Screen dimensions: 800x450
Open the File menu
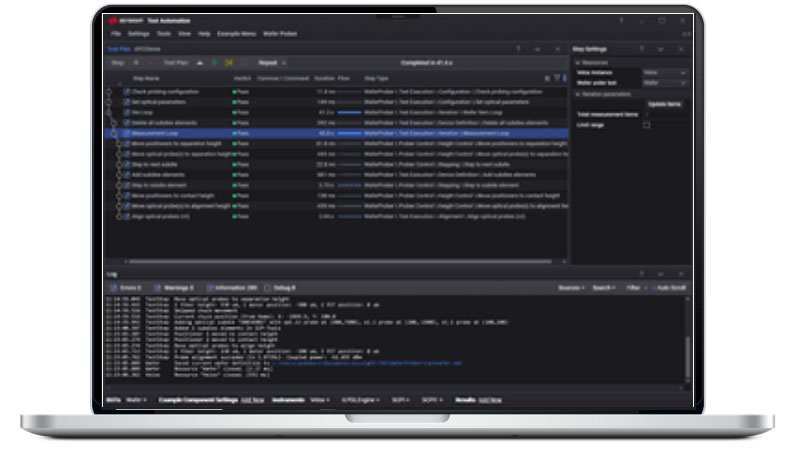coord(116,34)
